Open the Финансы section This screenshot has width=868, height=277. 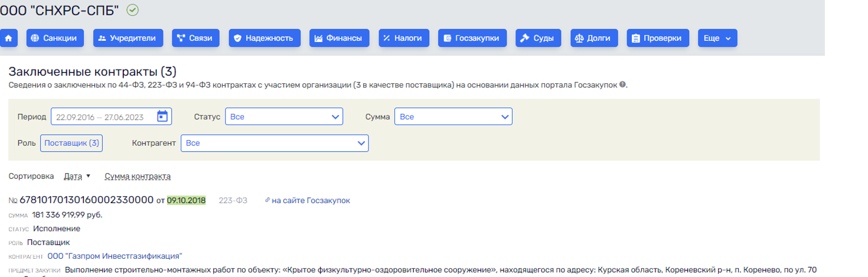[x=339, y=38]
